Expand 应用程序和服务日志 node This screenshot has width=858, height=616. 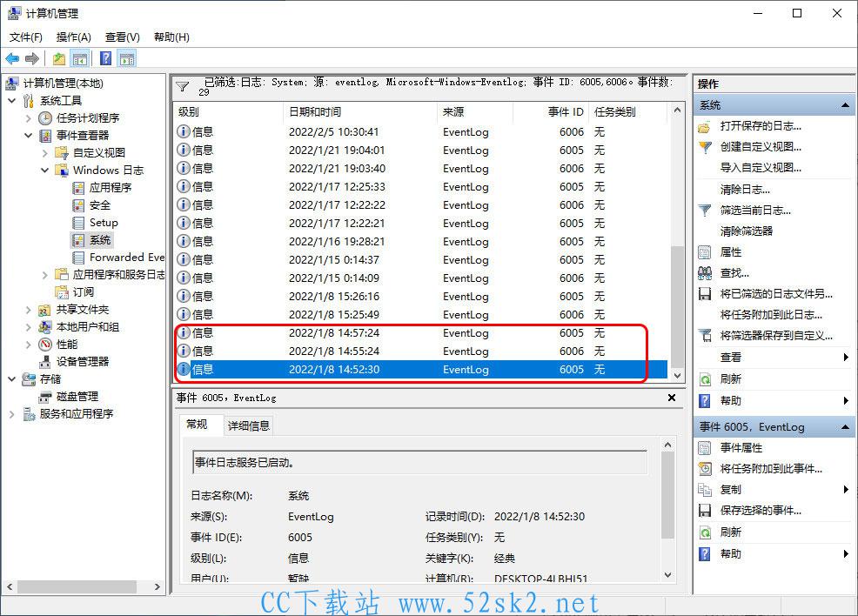(45, 275)
